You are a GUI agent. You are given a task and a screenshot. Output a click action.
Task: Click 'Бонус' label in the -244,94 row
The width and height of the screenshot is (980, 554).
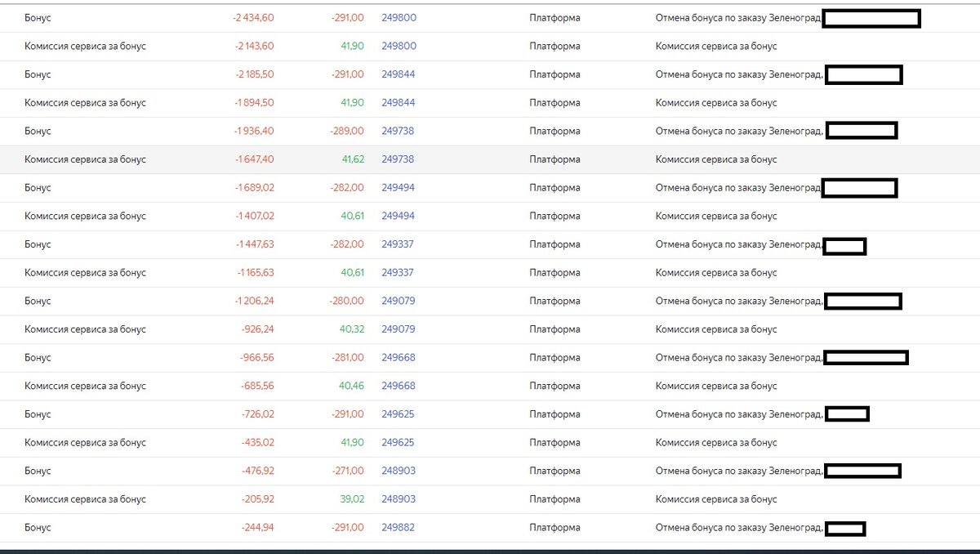(x=38, y=528)
